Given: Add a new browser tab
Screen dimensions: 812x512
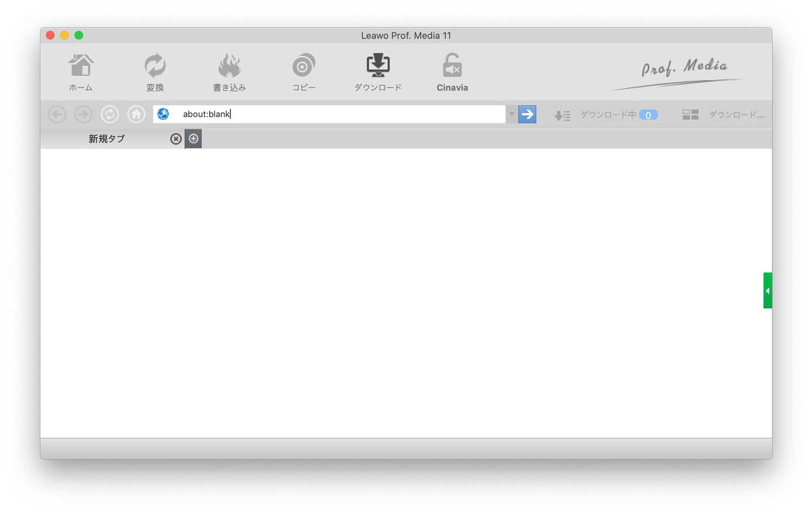Looking at the screenshot, I should [x=193, y=139].
